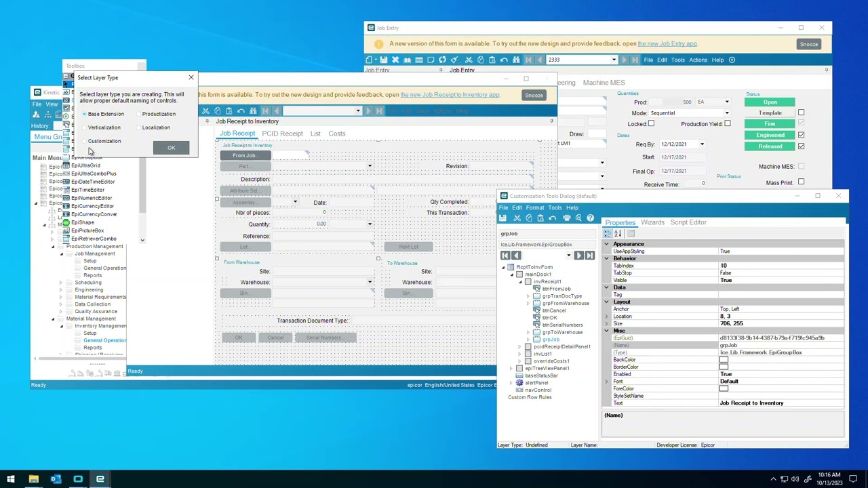Screen dimensions: 868x488
Task: Switch to the Script Editor tab
Action: [x=688, y=222]
